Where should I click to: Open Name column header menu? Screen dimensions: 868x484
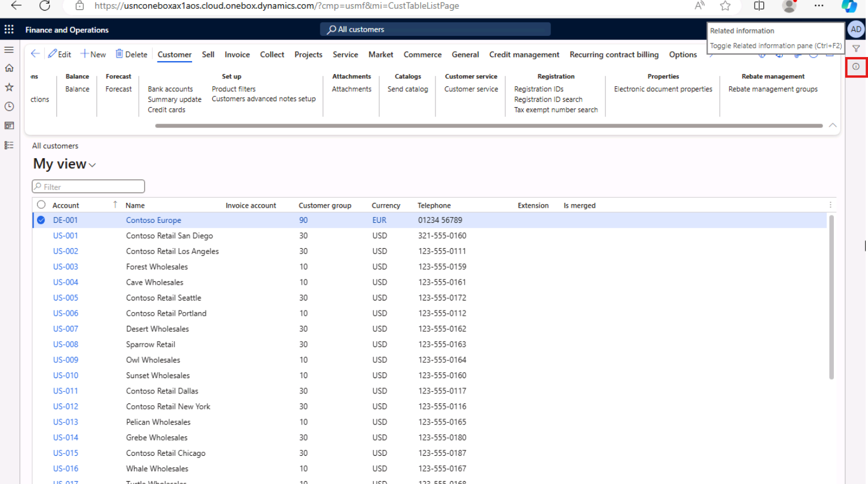click(135, 205)
